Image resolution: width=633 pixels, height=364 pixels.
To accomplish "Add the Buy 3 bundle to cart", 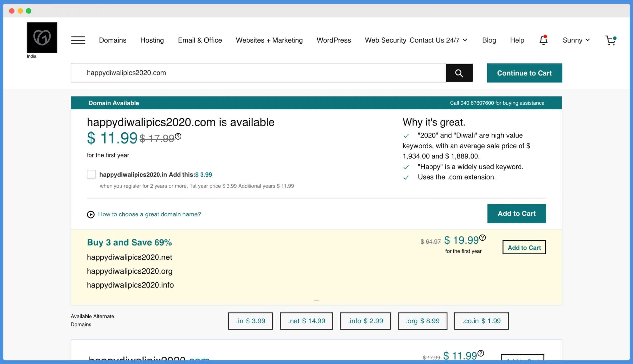I will [x=524, y=247].
